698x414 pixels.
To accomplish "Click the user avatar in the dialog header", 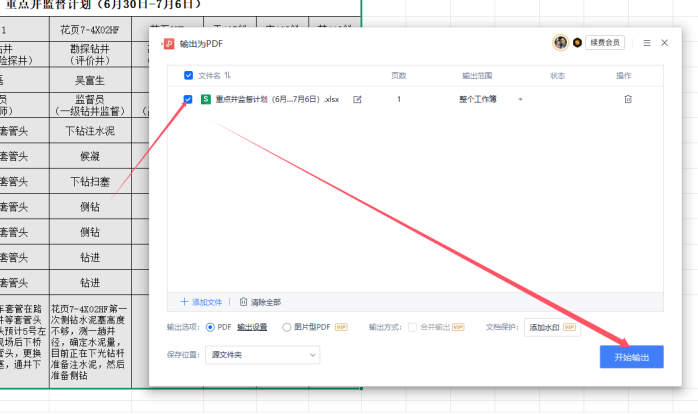I will [561, 43].
